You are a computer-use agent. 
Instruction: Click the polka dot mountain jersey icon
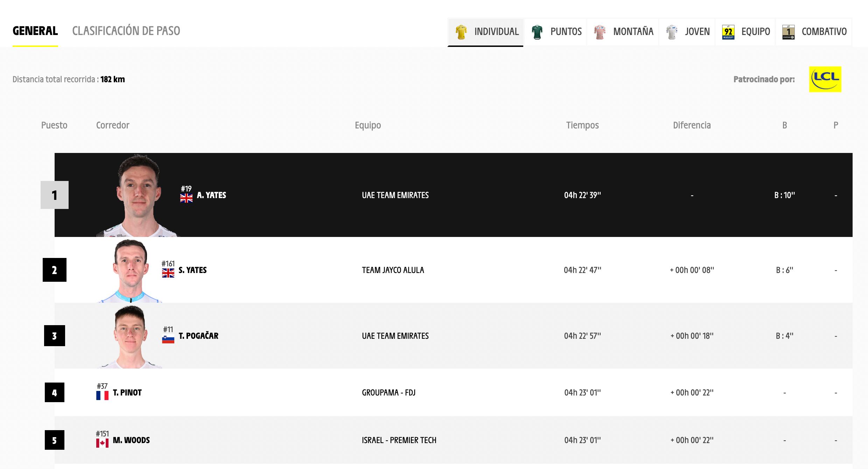pyautogui.click(x=600, y=32)
